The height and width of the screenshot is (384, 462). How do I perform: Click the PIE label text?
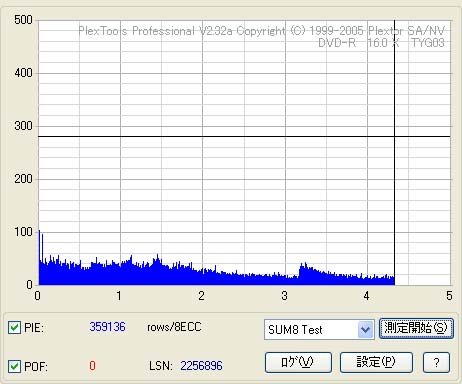point(34,328)
